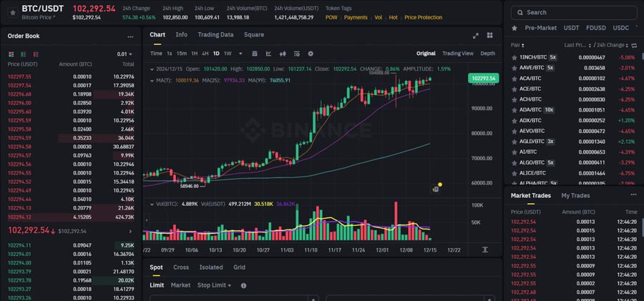Open the AGLD/BTC pair row
Screen dimensions: 644x301
point(574,142)
